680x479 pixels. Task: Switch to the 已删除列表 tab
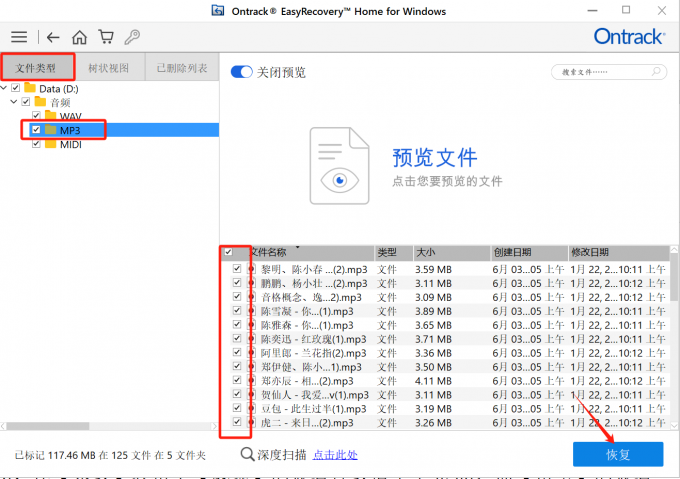click(x=182, y=68)
